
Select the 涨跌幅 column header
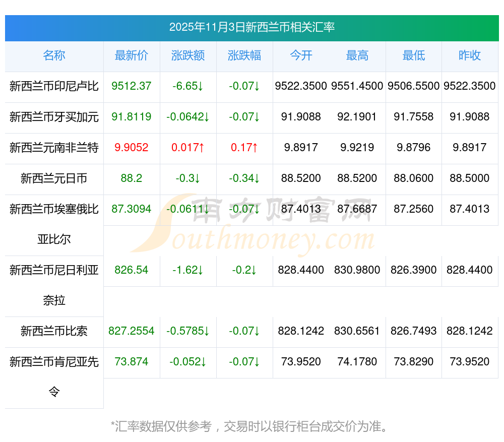click(x=244, y=55)
